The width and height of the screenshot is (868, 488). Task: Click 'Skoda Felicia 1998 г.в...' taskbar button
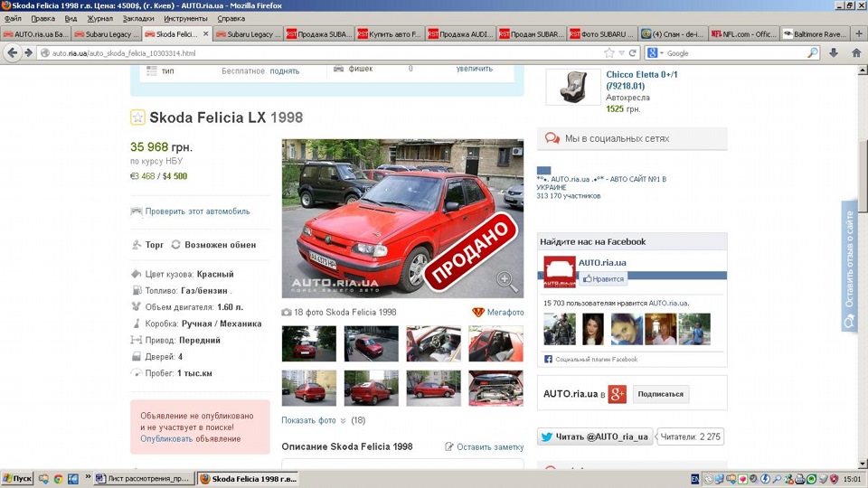[x=248, y=479]
